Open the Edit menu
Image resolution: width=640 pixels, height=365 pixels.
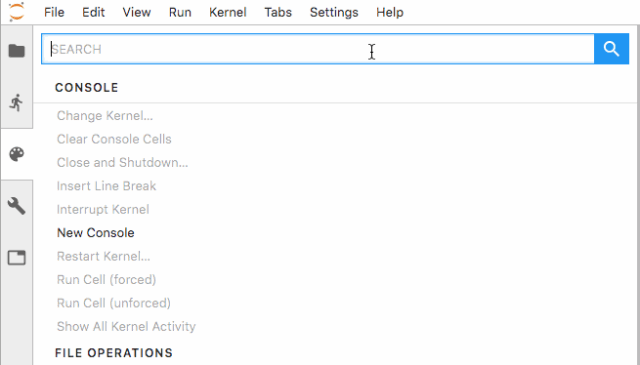93,12
